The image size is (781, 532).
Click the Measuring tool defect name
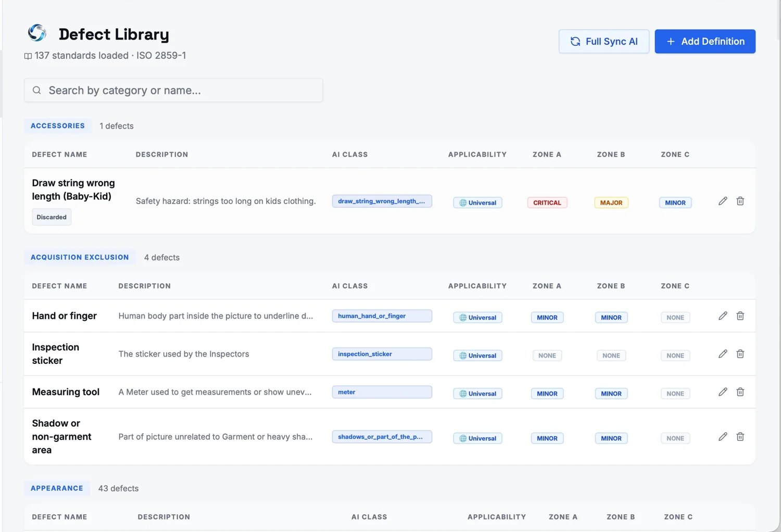66,391
